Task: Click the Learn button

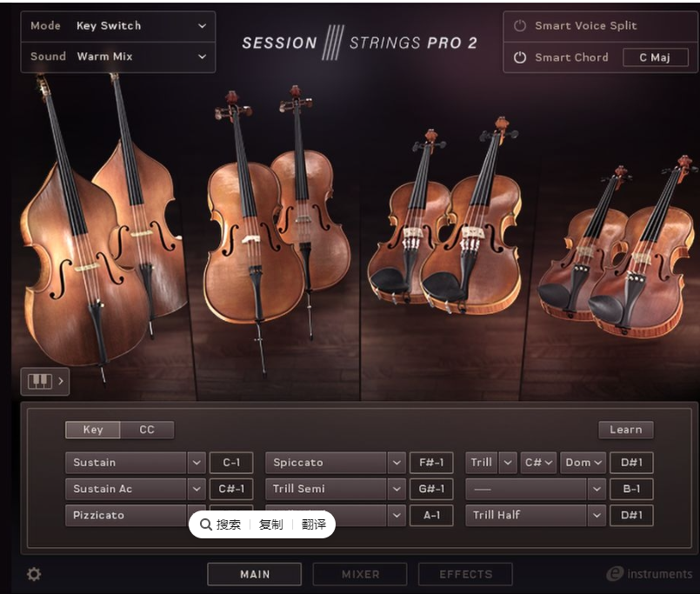Action: pos(625,429)
